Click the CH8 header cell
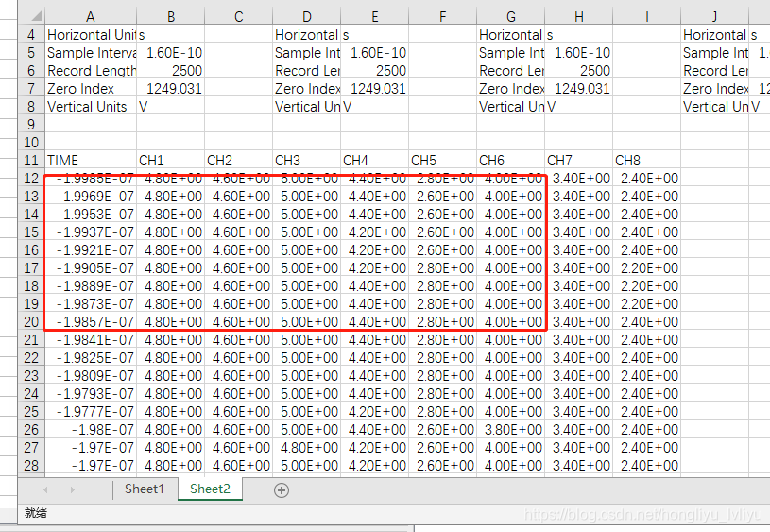 click(x=646, y=160)
